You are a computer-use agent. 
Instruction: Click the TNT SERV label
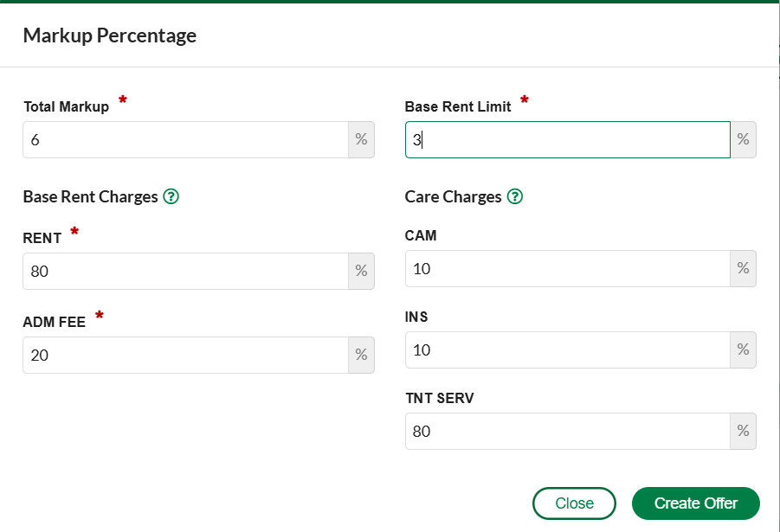440,398
